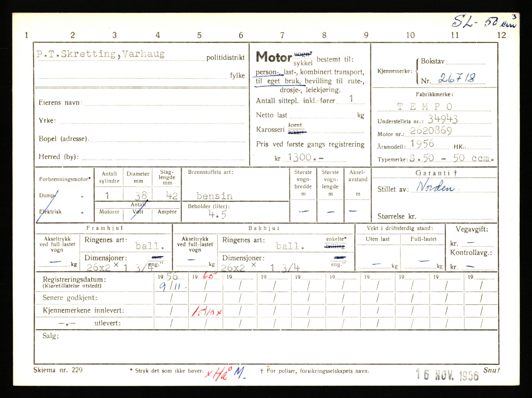Select the Årsmodell value 1956

pyautogui.click(x=422, y=143)
